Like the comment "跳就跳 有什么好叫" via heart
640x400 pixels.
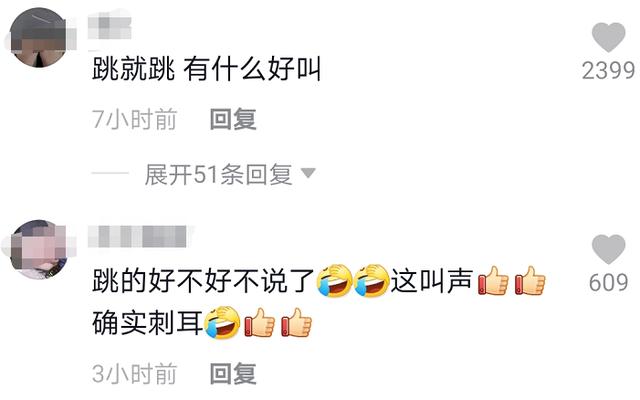[x=608, y=37]
